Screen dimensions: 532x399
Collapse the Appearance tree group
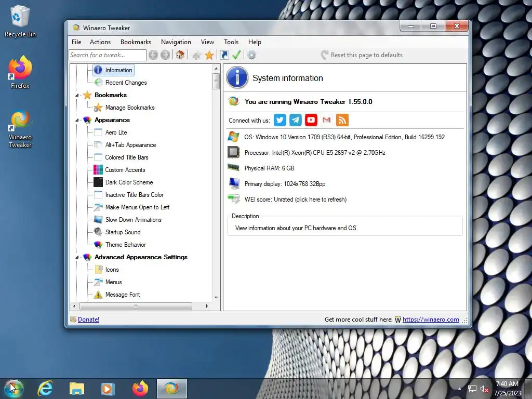(77, 120)
